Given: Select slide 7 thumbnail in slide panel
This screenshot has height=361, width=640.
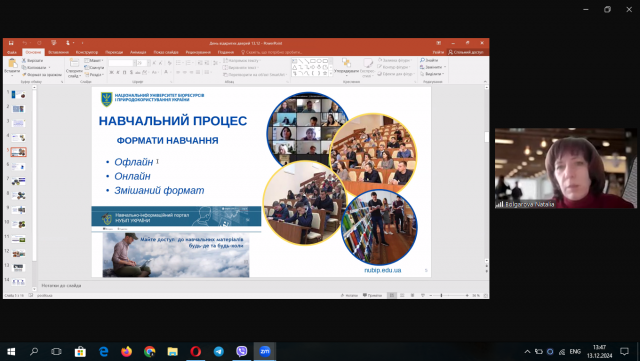Looking at the screenshot, I should coord(18,181).
